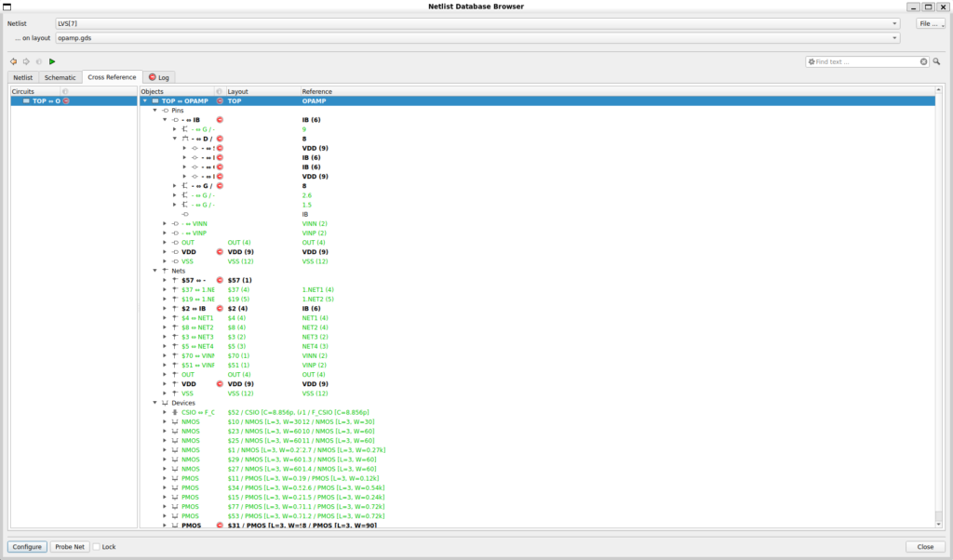Collapse the Pins tree section
Viewport: 953px width, 560px height.
click(x=155, y=110)
